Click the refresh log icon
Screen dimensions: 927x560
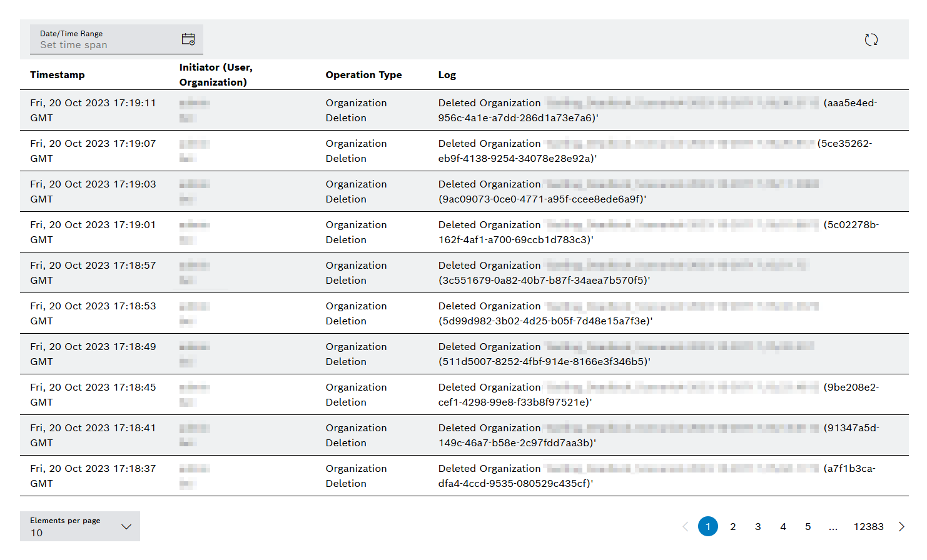pos(871,40)
